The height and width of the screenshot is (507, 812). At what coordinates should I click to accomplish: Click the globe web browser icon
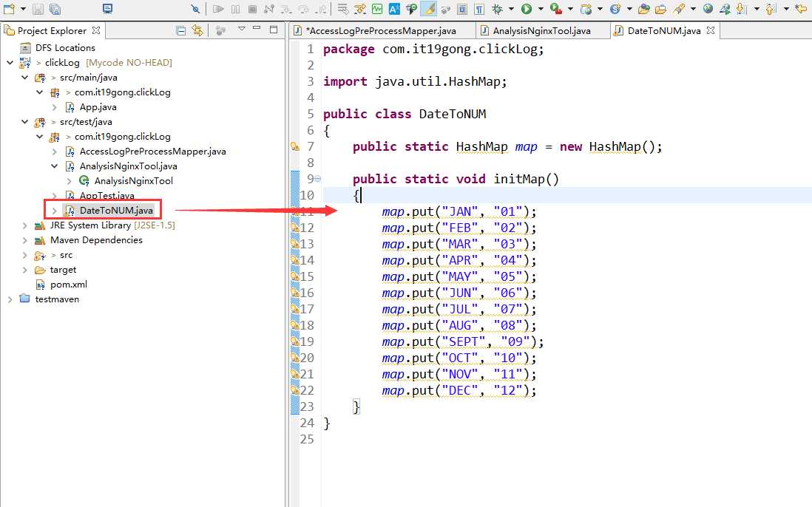(x=708, y=9)
